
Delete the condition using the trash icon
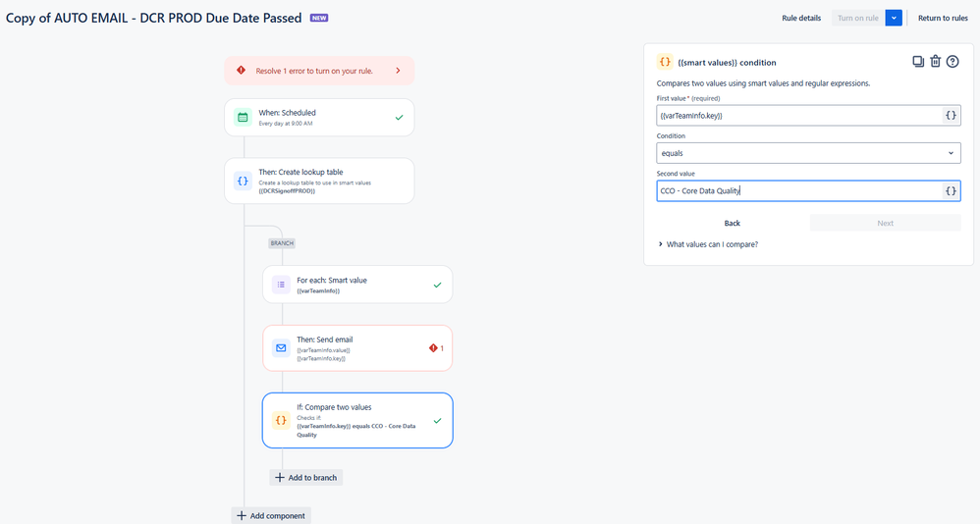pyautogui.click(x=935, y=61)
